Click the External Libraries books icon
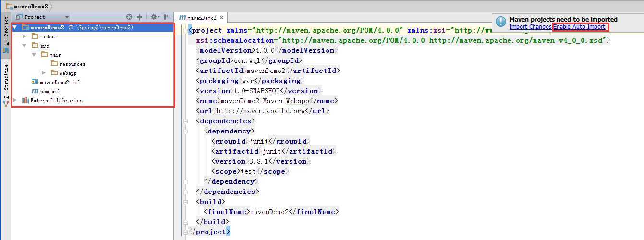The height and width of the screenshot is (240, 644). (25, 100)
